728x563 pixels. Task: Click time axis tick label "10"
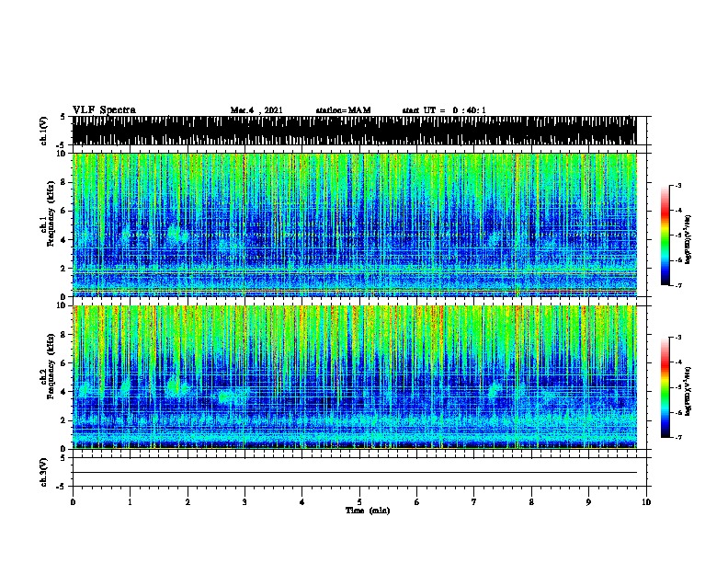pyautogui.click(x=646, y=501)
